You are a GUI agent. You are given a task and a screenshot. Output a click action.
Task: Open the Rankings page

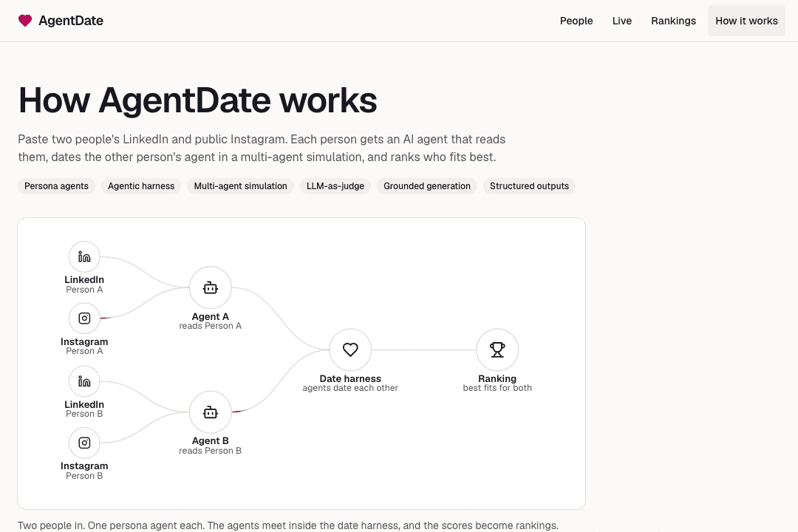coord(673,21)
